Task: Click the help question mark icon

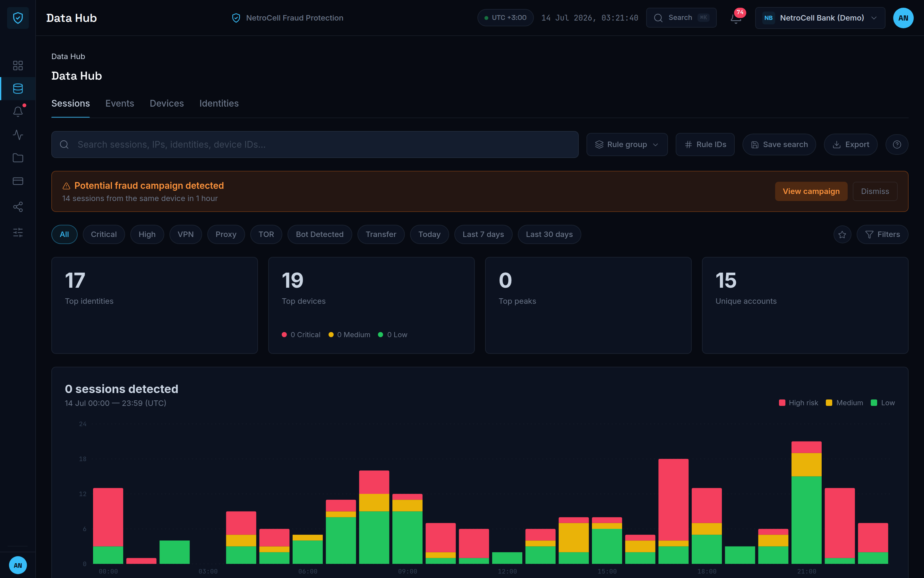Action: (896, 144)
